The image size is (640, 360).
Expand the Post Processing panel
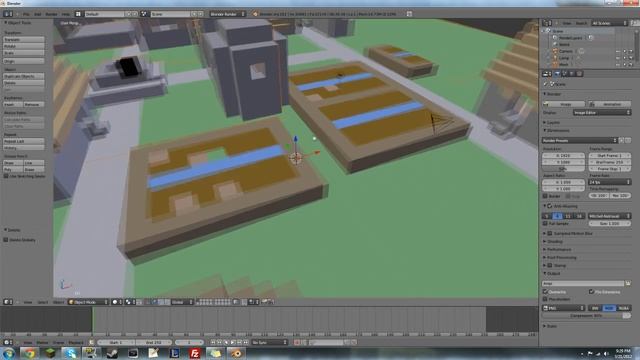[x=561, y=258]
